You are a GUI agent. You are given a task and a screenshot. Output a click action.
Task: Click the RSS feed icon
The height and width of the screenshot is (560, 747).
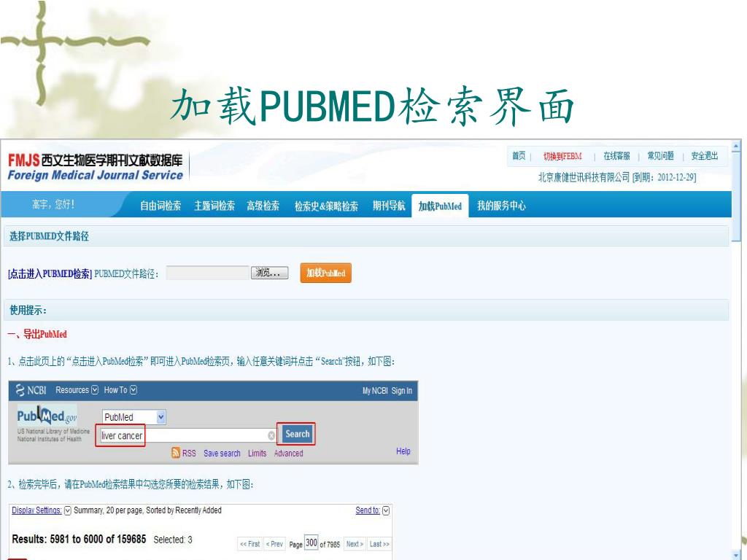click(x=176, y=453)
